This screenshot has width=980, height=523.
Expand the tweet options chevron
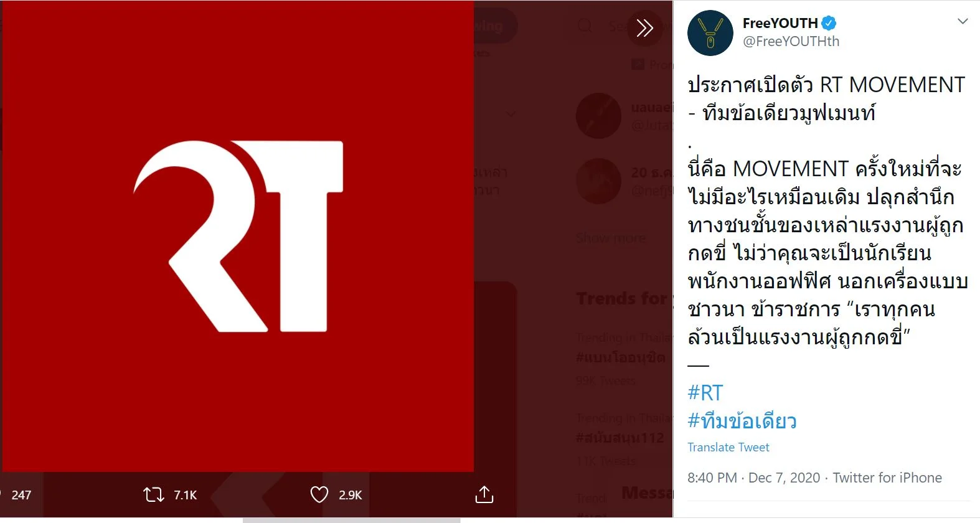pyautogui.click(x=963, y=21)
